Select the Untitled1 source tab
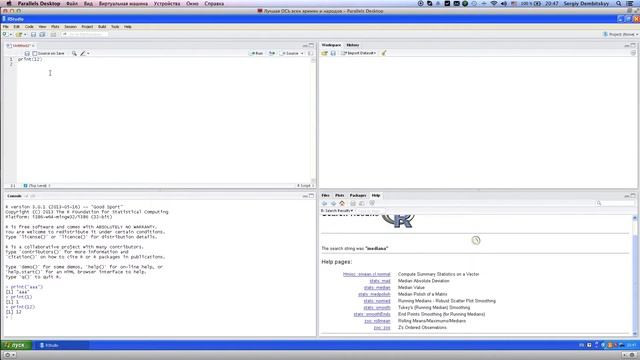The height and width of the screenshot is (360, 640). (21, 46)
